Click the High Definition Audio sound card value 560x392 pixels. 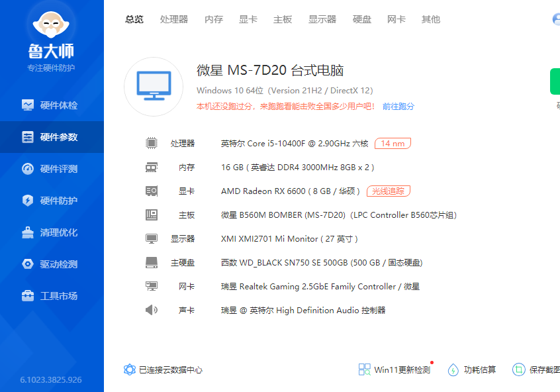[x=303, y=310]
